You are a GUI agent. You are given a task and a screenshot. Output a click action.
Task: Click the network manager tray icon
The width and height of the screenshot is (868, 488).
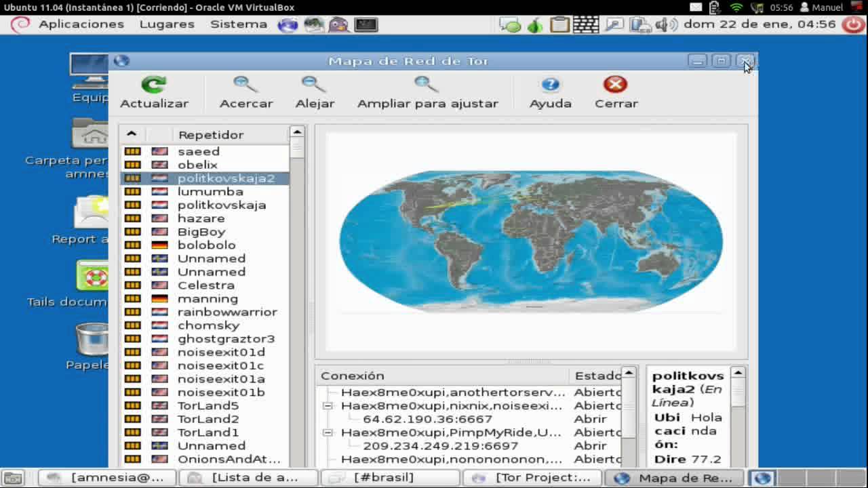(x=640, y=25)
